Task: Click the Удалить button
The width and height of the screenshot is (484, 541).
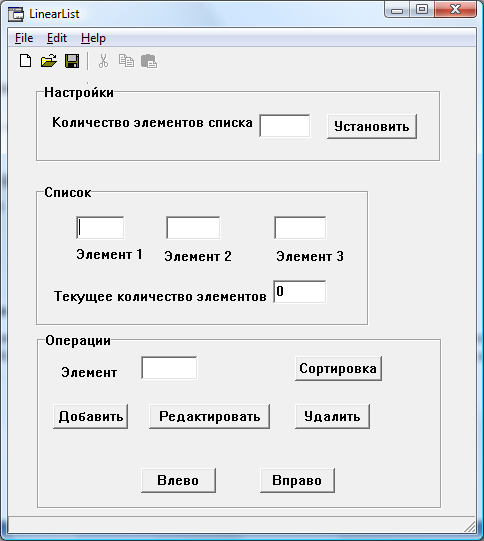Action: click(x=332, y=416)
